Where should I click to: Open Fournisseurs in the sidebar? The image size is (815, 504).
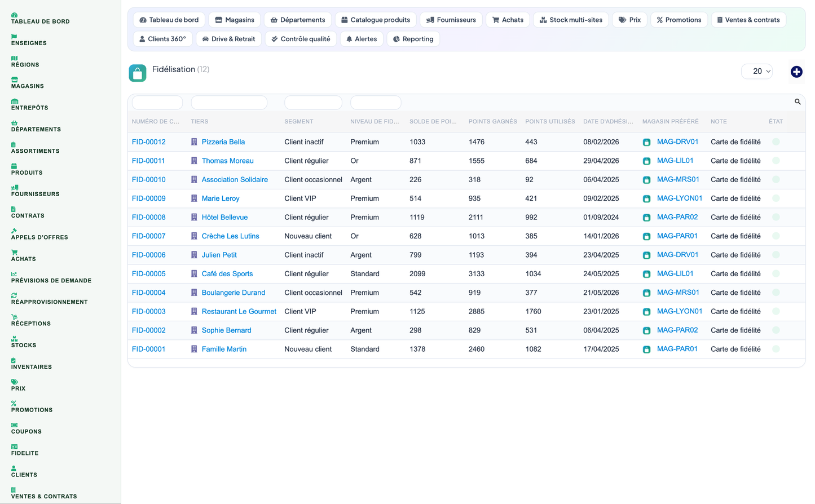[x=35, y=194]
